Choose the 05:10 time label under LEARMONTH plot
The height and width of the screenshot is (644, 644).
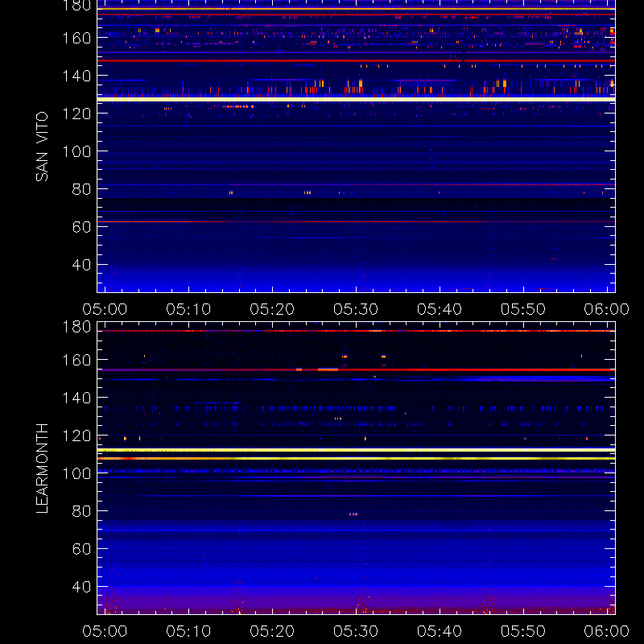(x=188, y=631)
